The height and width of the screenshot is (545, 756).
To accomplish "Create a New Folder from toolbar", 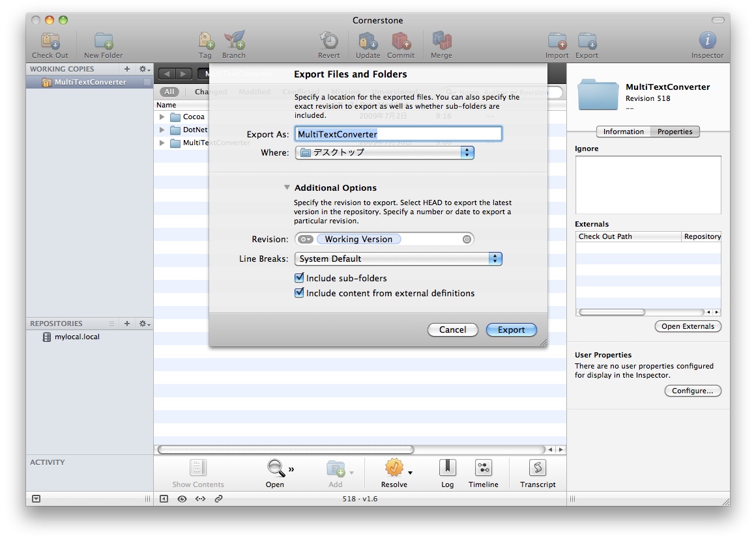I will (103, 41).
